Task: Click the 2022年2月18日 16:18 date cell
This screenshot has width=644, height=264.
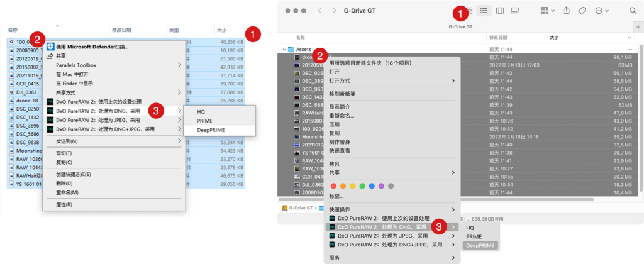Action: [514, 137]
